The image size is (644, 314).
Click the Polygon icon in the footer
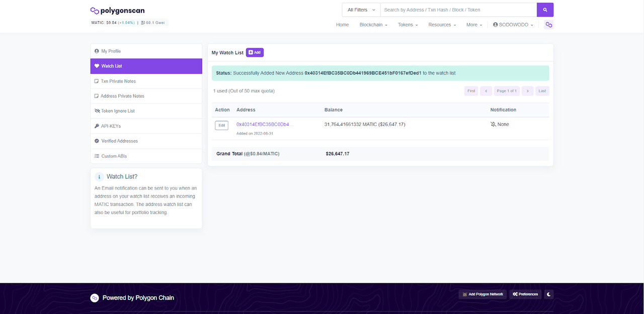click(x=94, y=297)
